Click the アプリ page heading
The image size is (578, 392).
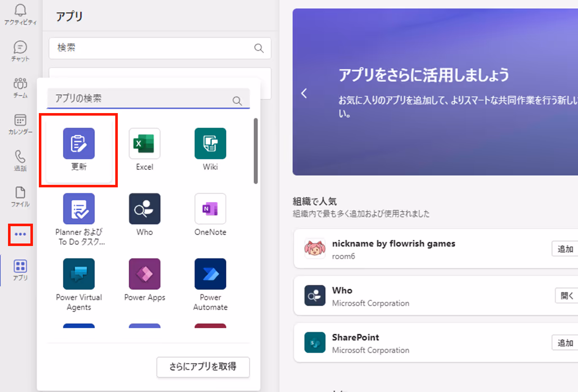pos(70,16)
